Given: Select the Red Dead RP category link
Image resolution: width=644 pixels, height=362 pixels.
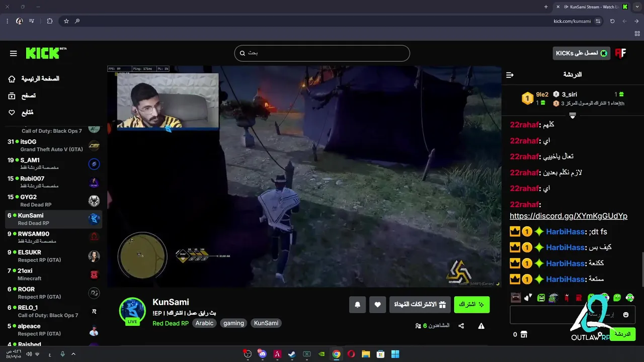Looking at the screenshot, I should 171,323.
